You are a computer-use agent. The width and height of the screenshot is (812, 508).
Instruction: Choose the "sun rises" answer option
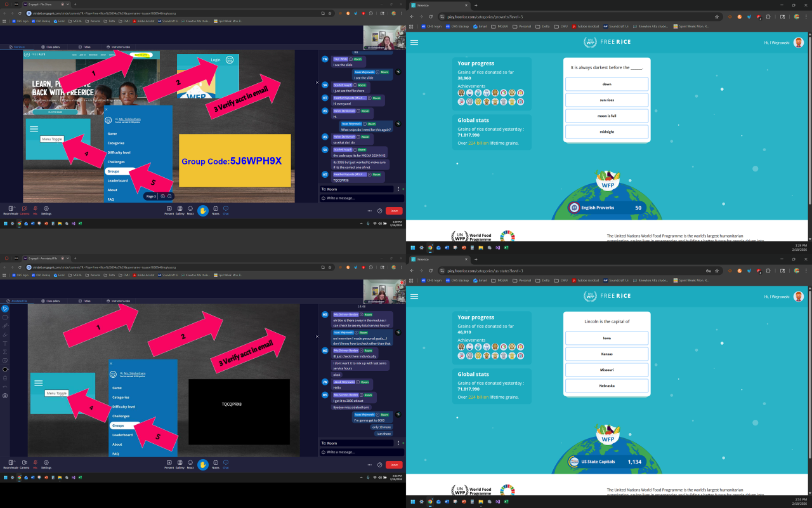click(x=606, y=100)
